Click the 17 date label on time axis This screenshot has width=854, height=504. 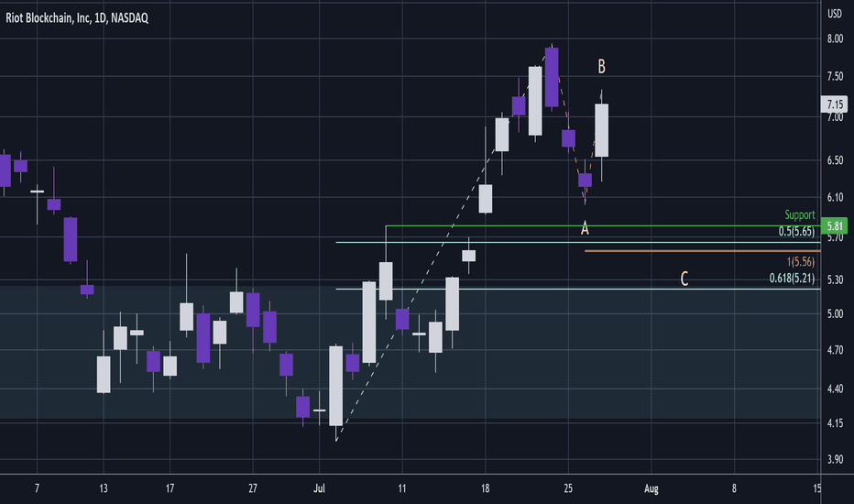[170, 488]
